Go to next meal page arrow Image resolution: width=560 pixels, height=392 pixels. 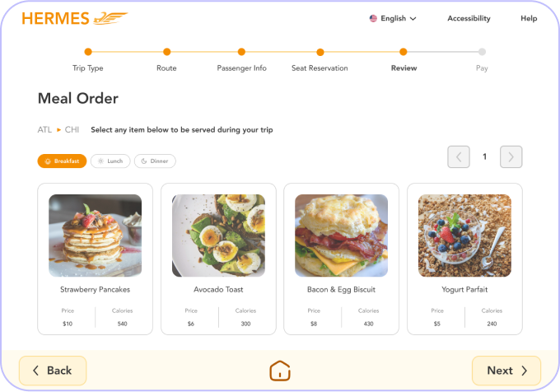pyautogui.click(x=511, y=156)
